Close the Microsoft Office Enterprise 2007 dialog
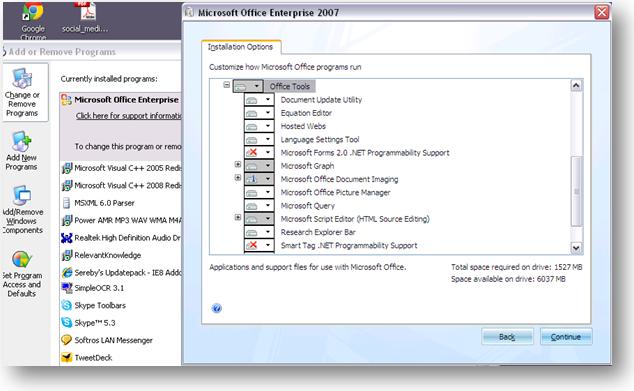The height and width of the screenshot is (391, 634). 602,12
